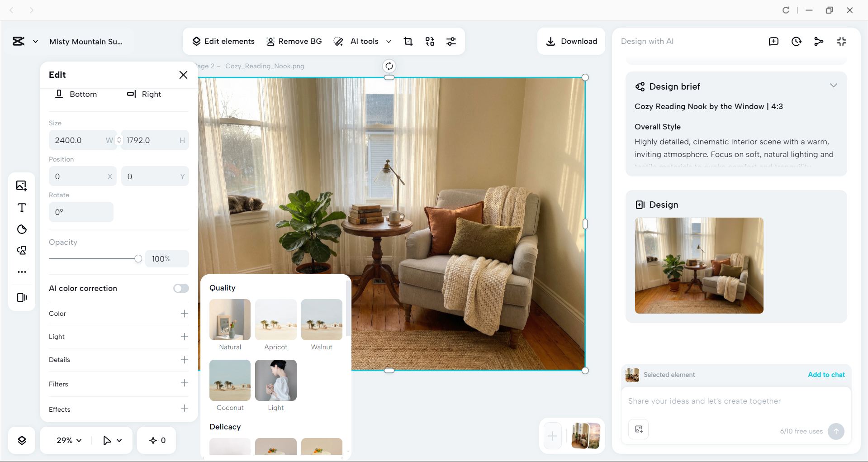
Task: Click the share icon in AI panel
Action: point(819,42)
